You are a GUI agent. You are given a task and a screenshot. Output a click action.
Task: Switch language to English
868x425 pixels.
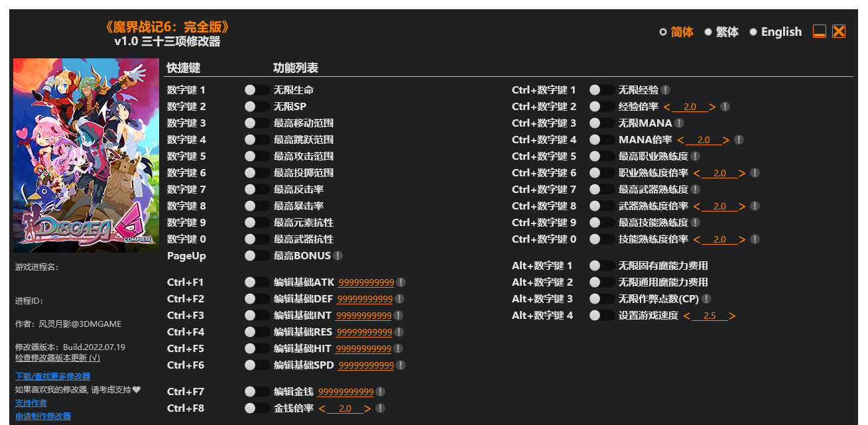(x=776, y=32)
